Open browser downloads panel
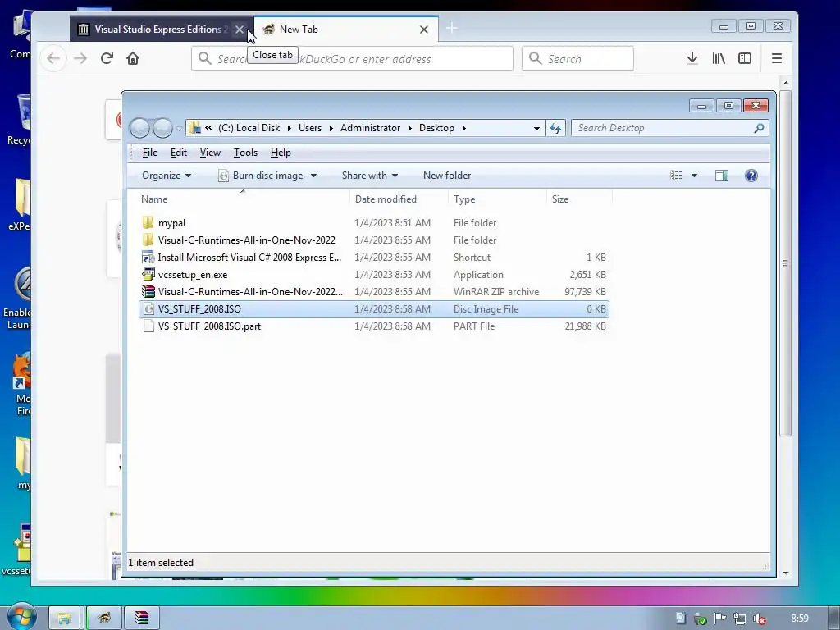Image resolution: width=840 pixels, height=630 pixels. click(692, 58)
